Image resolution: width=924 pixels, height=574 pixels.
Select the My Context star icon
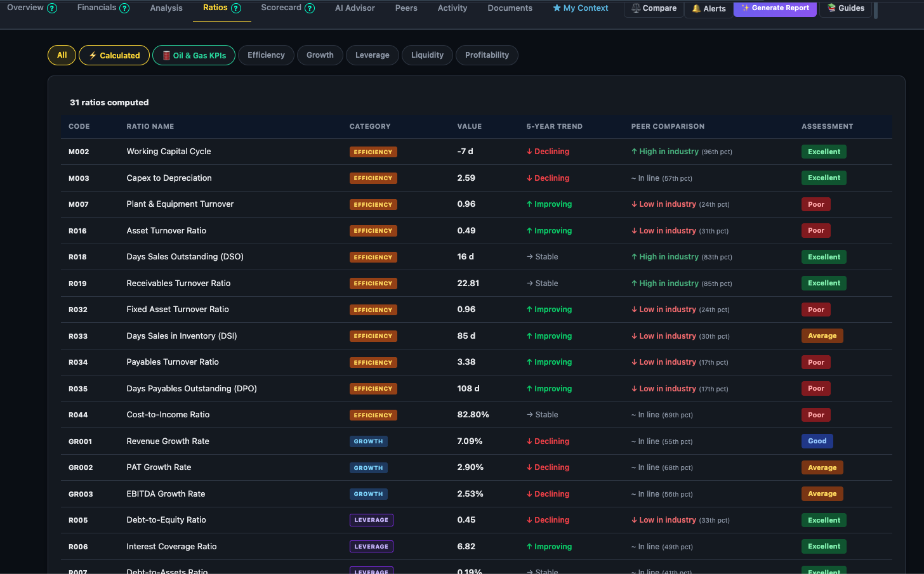click(558, 8)
